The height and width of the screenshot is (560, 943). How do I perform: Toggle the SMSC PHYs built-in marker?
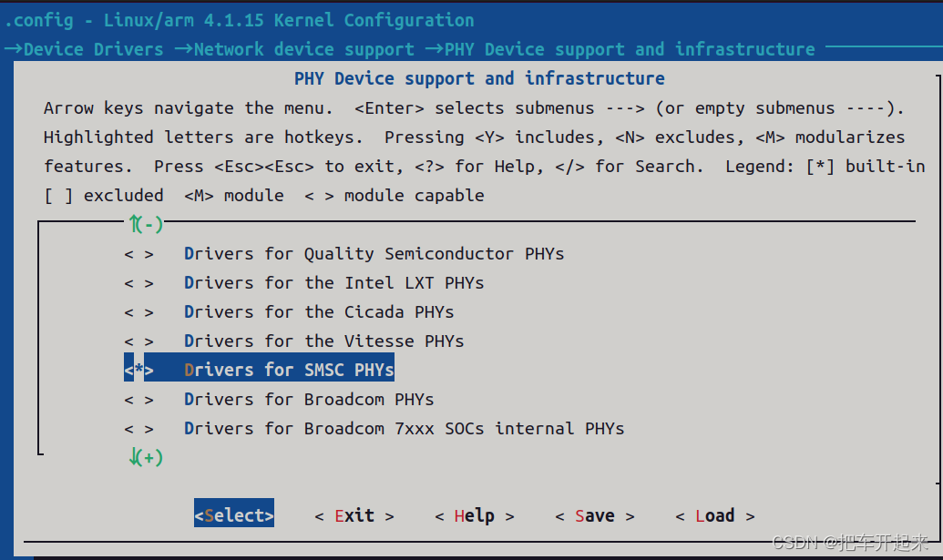click(138, 369)
